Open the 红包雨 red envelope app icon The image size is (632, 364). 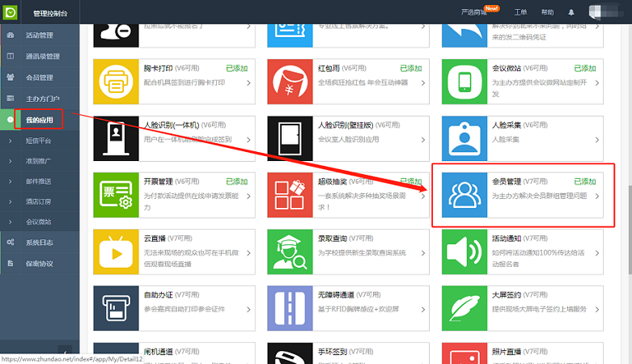click(290, 82)
